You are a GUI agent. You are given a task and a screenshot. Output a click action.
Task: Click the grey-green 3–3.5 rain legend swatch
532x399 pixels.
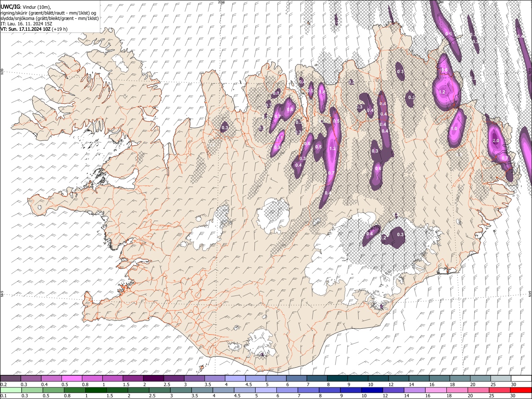(x=181, y=390)
